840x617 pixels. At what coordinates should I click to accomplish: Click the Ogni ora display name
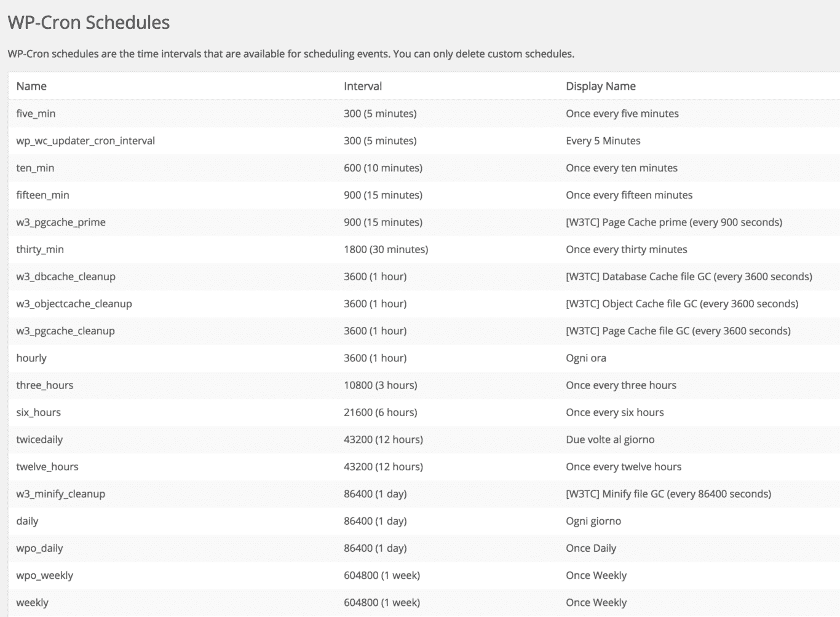point(585,358)
